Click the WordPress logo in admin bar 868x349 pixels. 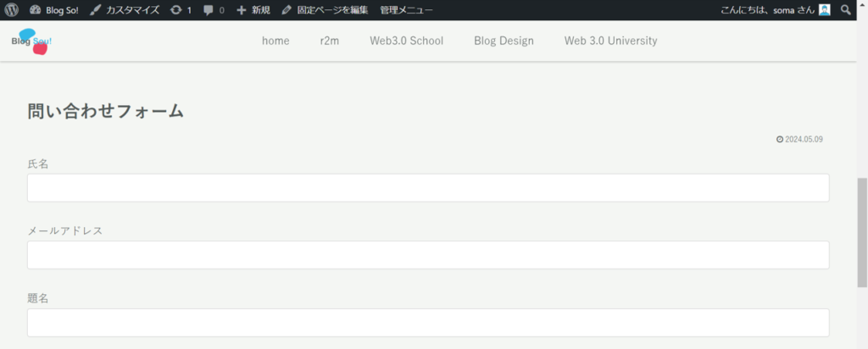(x=11, y=10)
